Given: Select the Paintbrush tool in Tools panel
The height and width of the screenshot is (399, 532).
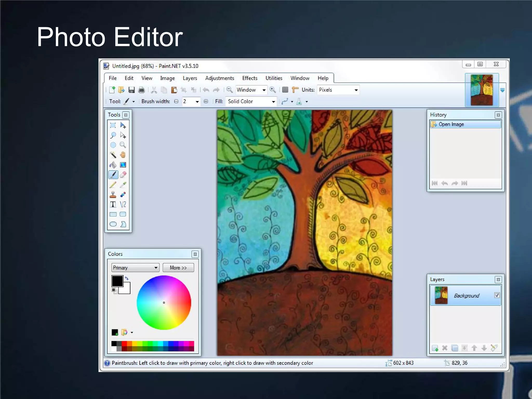Looking at the screenshot, I should point(113,175).
